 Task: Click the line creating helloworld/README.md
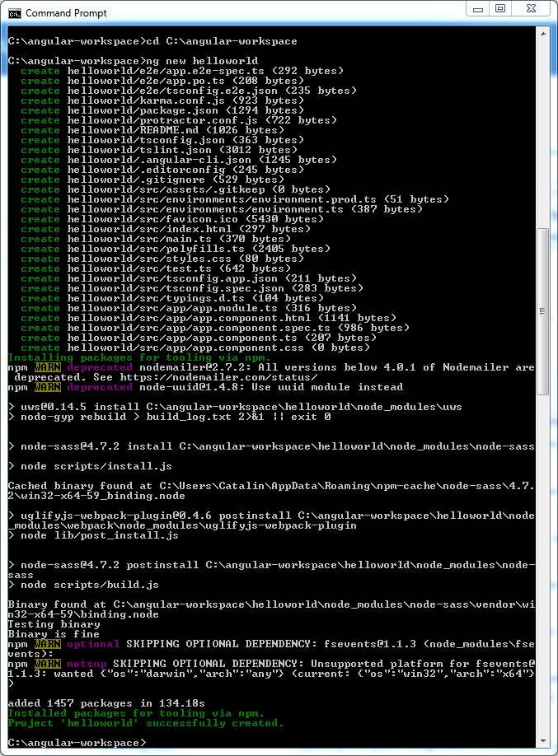point(152,130)
